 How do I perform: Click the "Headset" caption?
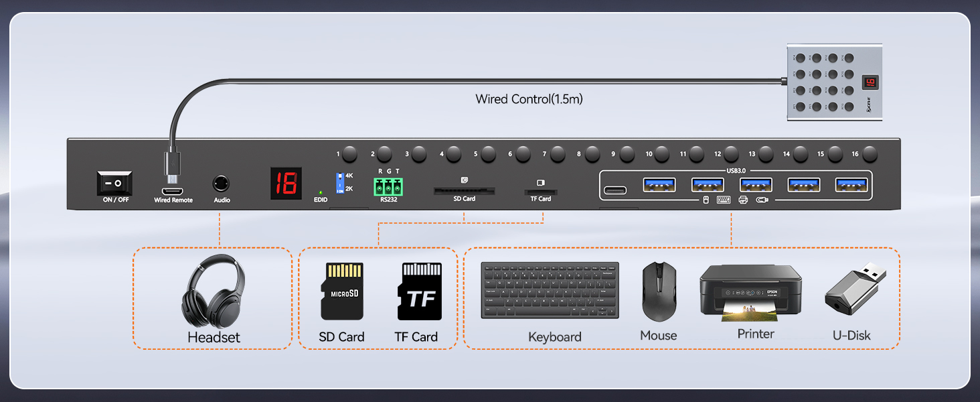click(x=214, y=337)
